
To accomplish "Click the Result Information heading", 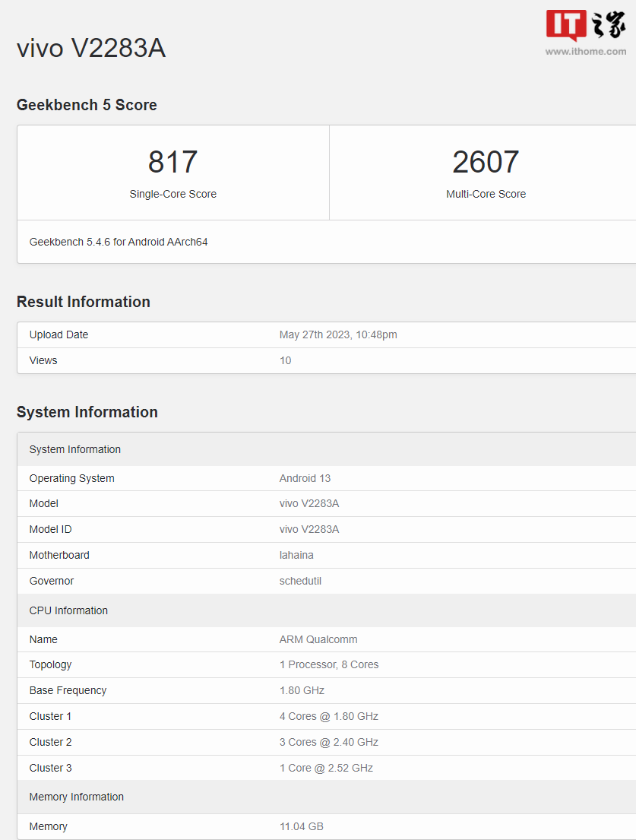I will [84, 302].
